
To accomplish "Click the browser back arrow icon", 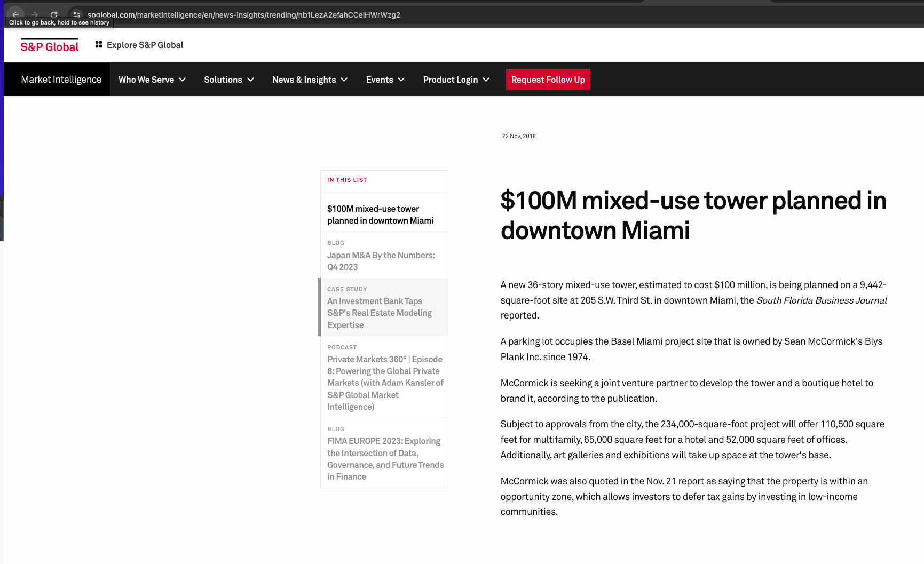I will tap(15, 14).
